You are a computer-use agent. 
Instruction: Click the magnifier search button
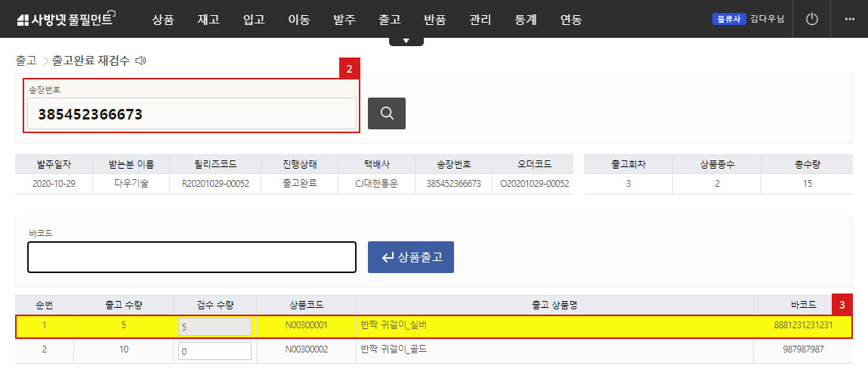pos(387,113)
